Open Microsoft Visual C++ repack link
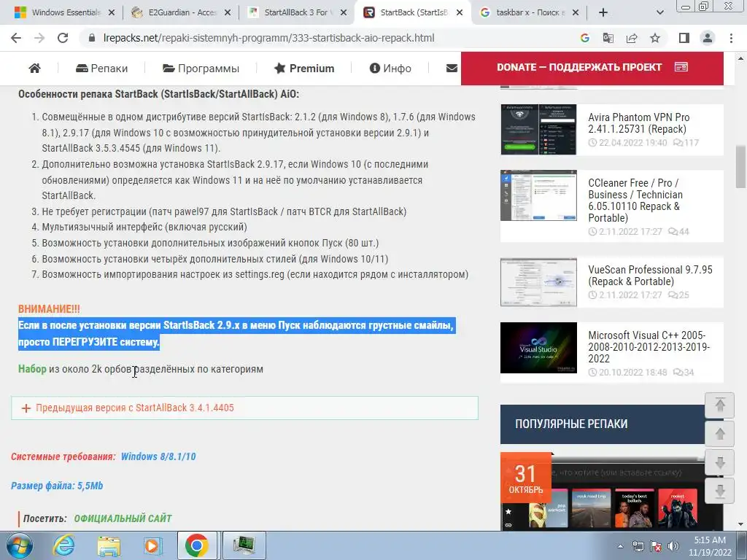Viewport: 747px width, 560px height. point(649,346)
